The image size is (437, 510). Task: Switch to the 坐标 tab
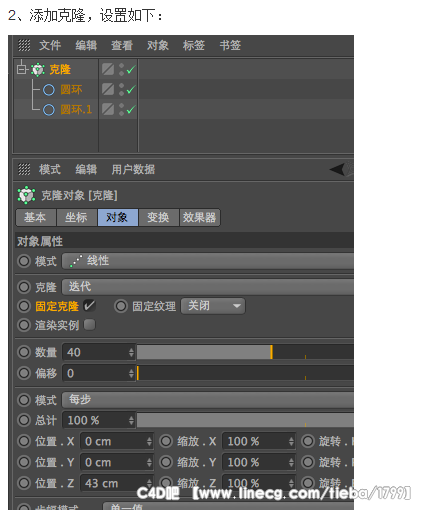pyautogui.click(x=77, y=217)
